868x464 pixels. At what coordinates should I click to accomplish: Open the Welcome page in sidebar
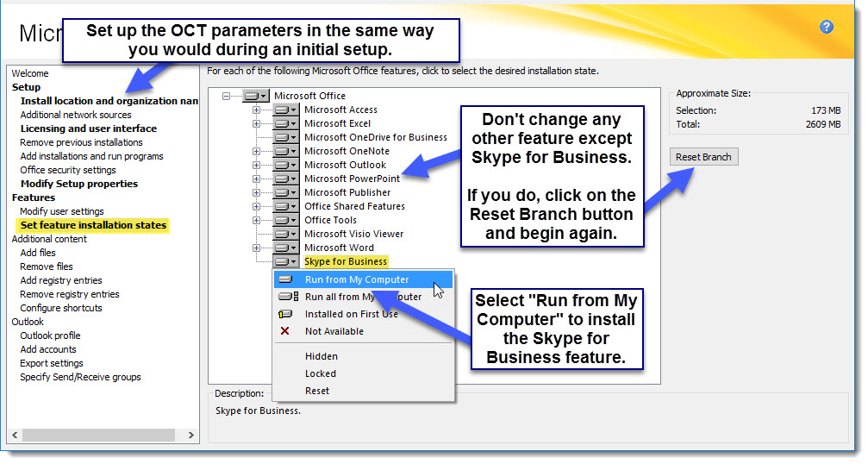pos(30,73)
